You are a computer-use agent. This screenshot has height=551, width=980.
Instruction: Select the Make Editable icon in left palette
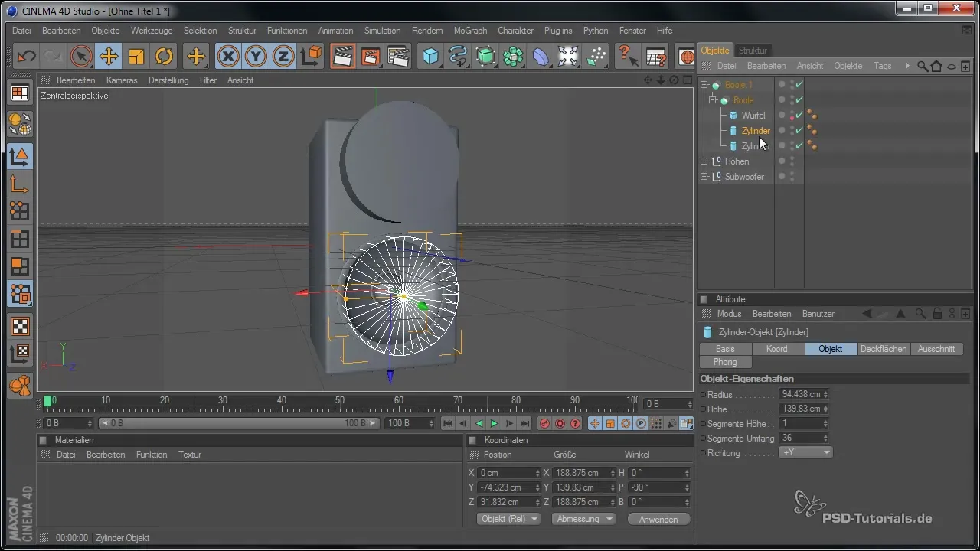(20, 124)
